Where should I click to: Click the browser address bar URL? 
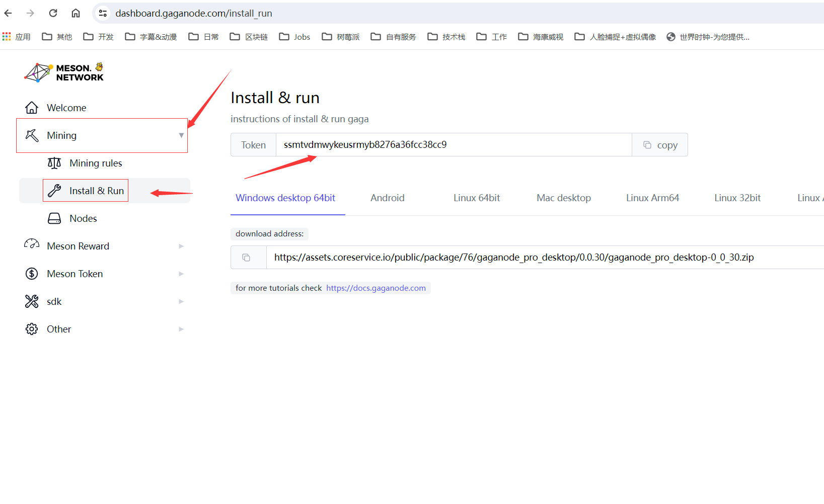pos(194,14)
